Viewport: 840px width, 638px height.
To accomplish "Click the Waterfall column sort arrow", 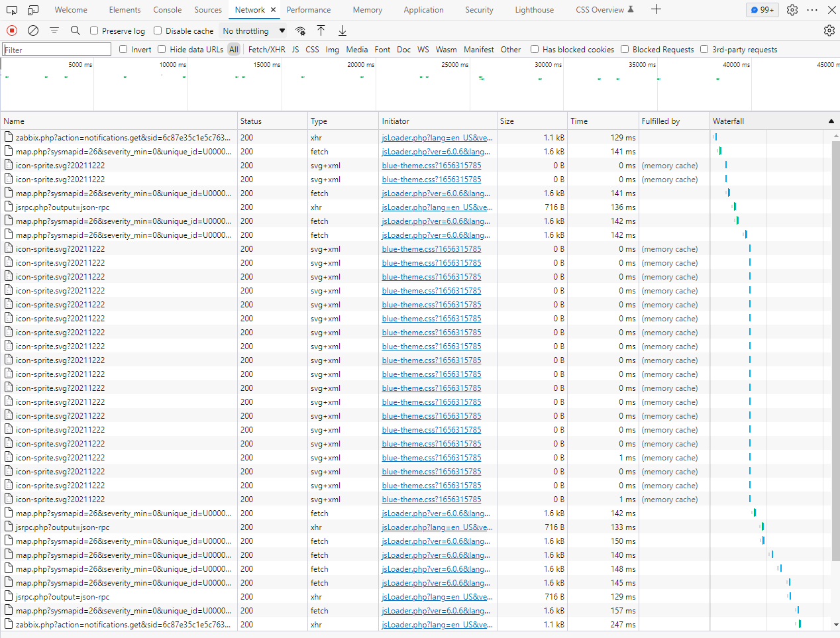I will click(831, 121).
